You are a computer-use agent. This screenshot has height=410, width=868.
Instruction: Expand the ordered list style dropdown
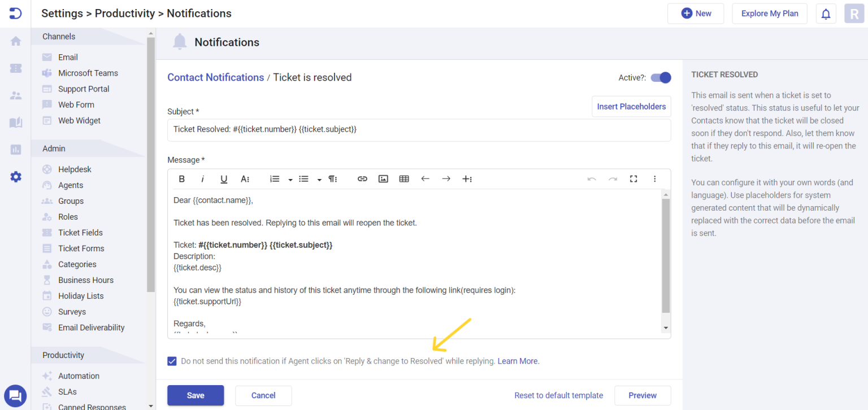(x=290, y=178)
